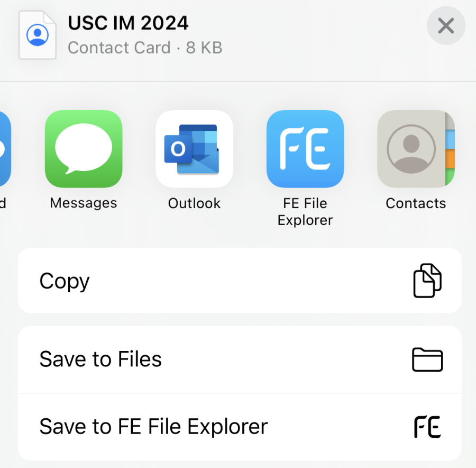Viewport: 476px width, 468px height.
Task: Click the Contact Card 8 KB subtitle
Action: (x=145, y=48)
